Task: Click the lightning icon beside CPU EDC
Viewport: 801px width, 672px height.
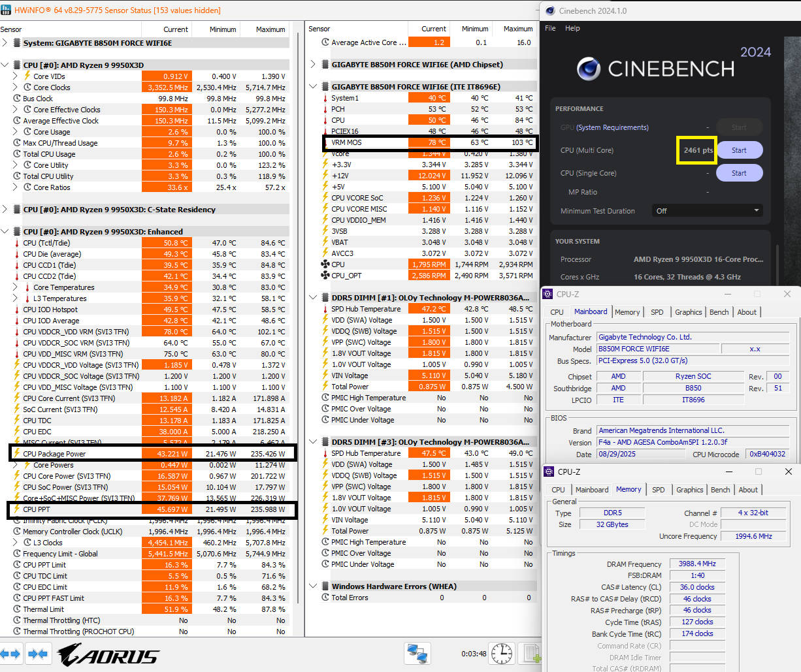Action: [x=17, y=432]
